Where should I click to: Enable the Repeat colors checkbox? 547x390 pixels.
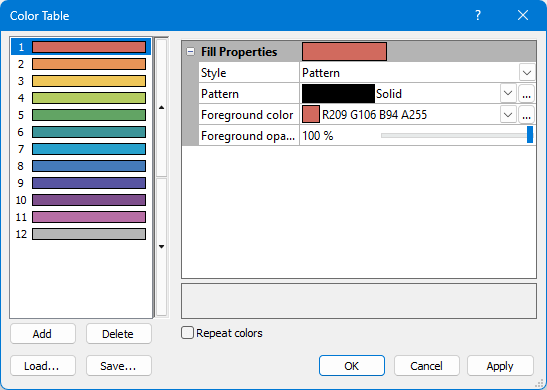pos(187,333)
